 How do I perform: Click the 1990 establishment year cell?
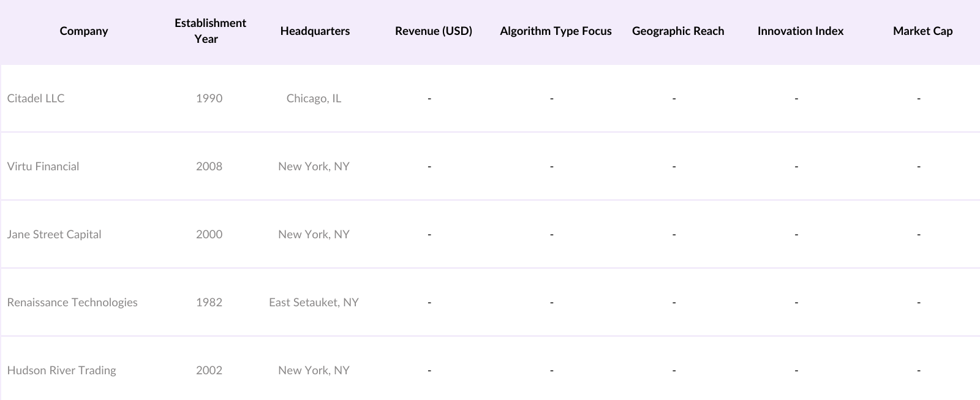[209, 99]
